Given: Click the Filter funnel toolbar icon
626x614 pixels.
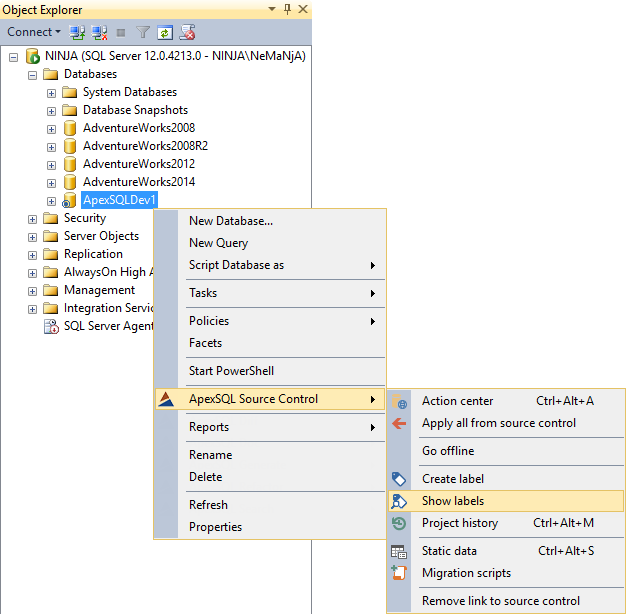Looking at the screenshot, I should coord(143,32).
